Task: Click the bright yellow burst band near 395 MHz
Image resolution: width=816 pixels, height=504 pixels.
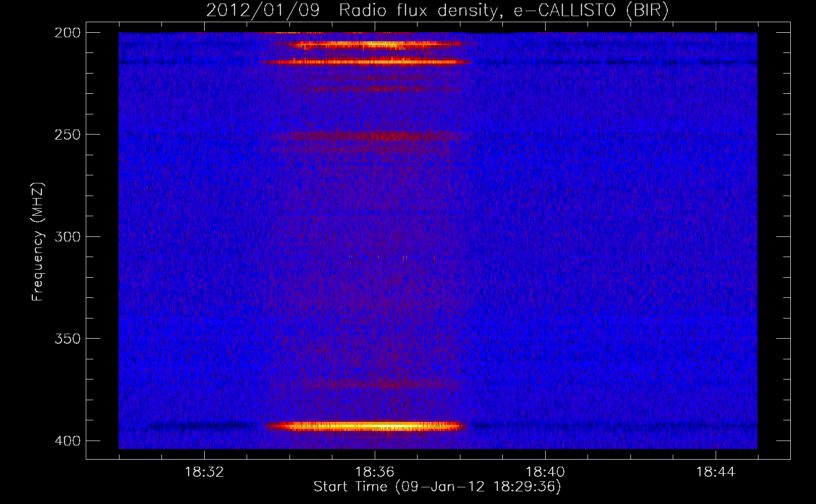Action: [367, 426]
